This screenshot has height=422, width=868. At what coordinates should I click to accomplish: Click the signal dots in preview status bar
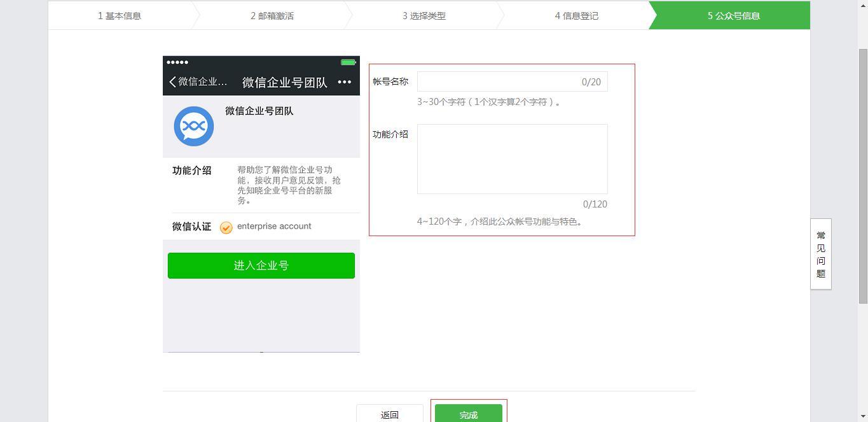(177, 62)
